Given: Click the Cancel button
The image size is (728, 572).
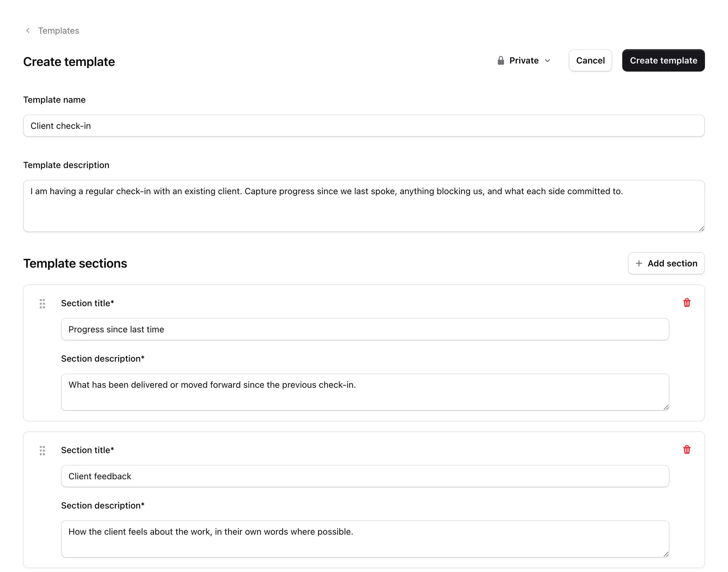Looking at the screenshot, I should coord(590,61).
